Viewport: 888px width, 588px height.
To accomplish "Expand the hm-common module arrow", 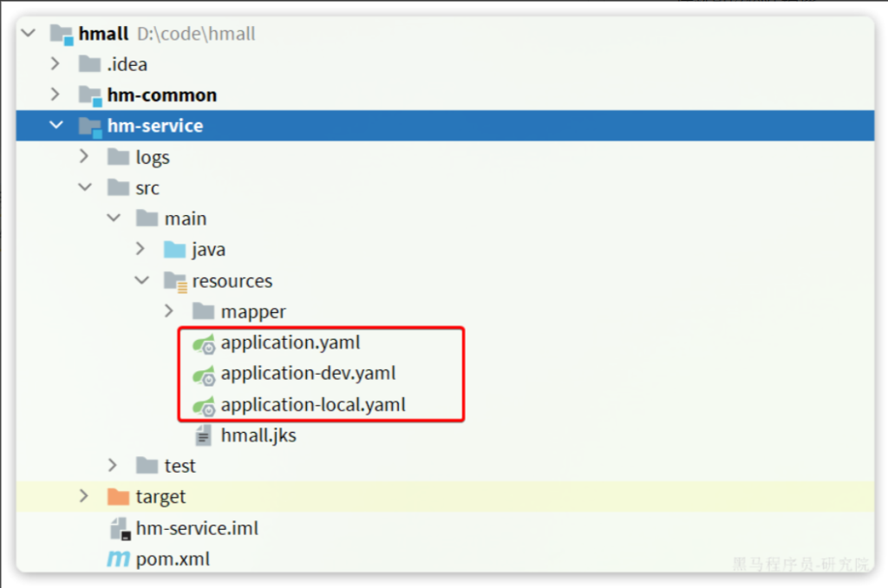I will (55, 95).
